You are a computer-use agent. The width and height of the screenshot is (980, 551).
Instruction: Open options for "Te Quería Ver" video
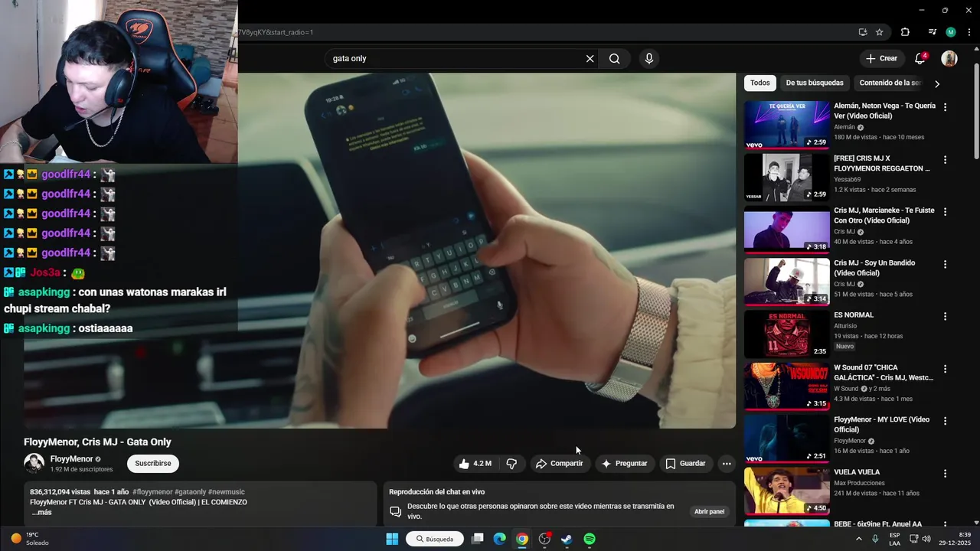945,108
